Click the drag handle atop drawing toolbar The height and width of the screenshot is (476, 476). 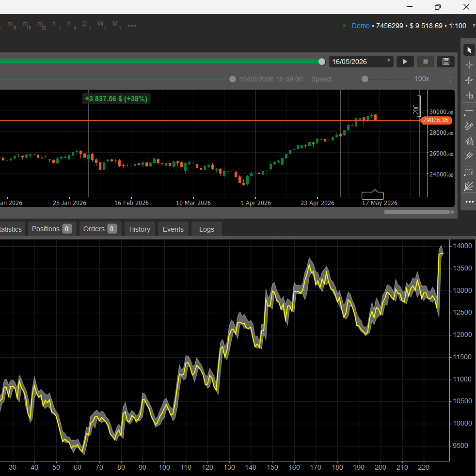[x=469, y=41]
